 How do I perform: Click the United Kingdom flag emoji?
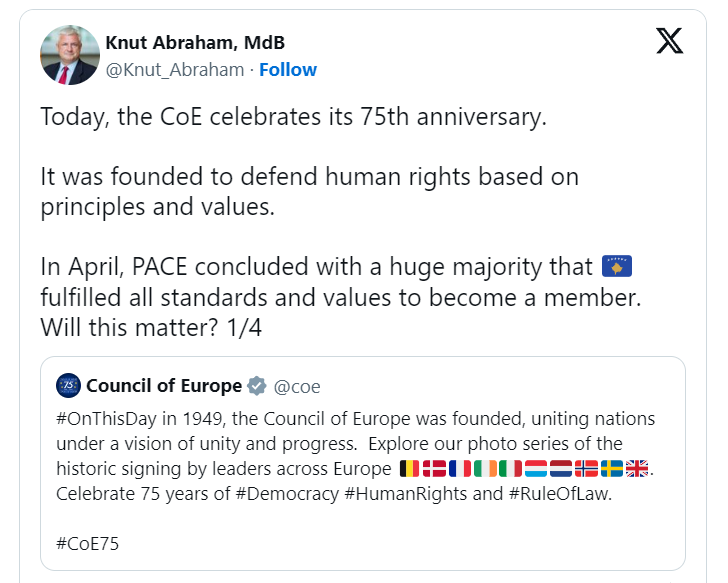pyautogui.click(x=637, y=468)
